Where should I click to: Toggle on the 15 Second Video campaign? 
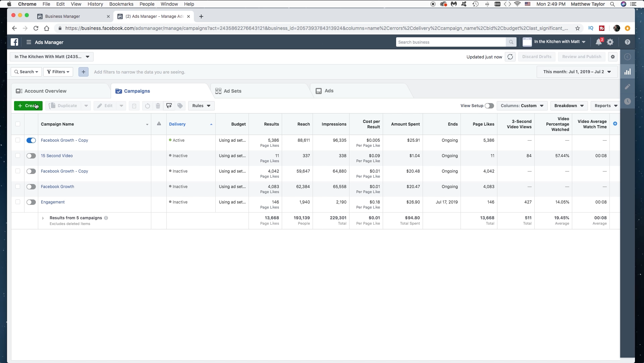coord(31,156)
